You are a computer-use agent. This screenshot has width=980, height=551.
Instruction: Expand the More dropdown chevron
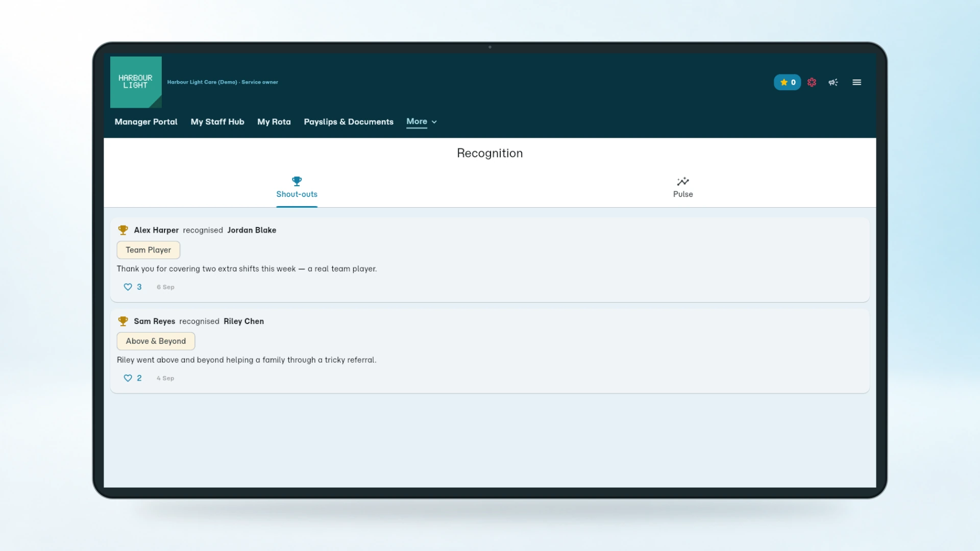tap(434, 122)
